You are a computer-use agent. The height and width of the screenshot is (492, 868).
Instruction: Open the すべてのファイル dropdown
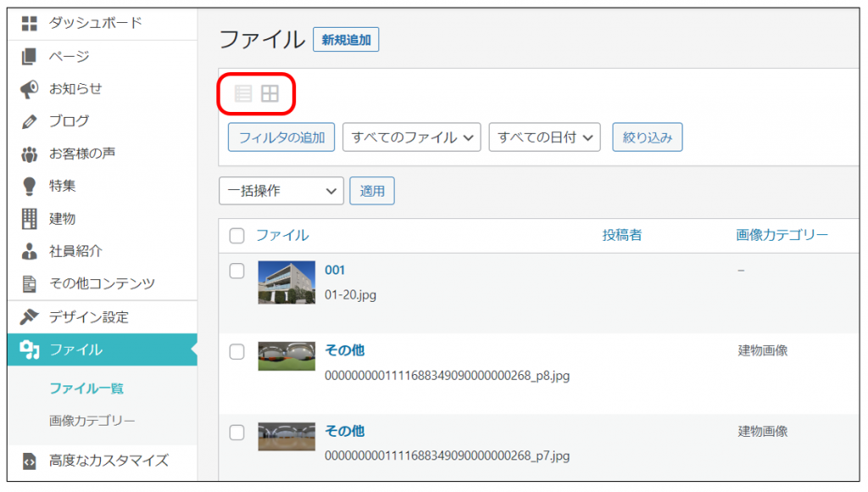[411, 137]
